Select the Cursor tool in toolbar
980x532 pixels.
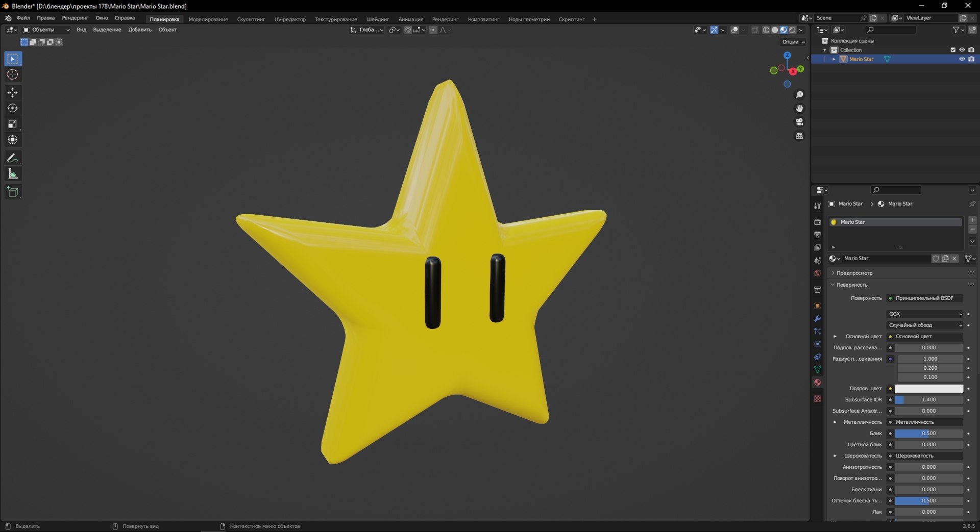pyautogui.click(x=13, y=74)
